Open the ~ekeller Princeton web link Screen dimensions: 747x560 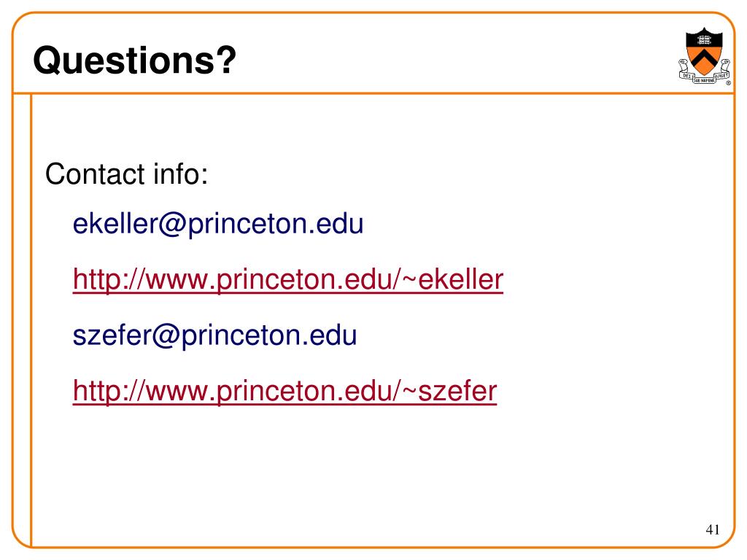pyautogui.click(x=288, y=279)
